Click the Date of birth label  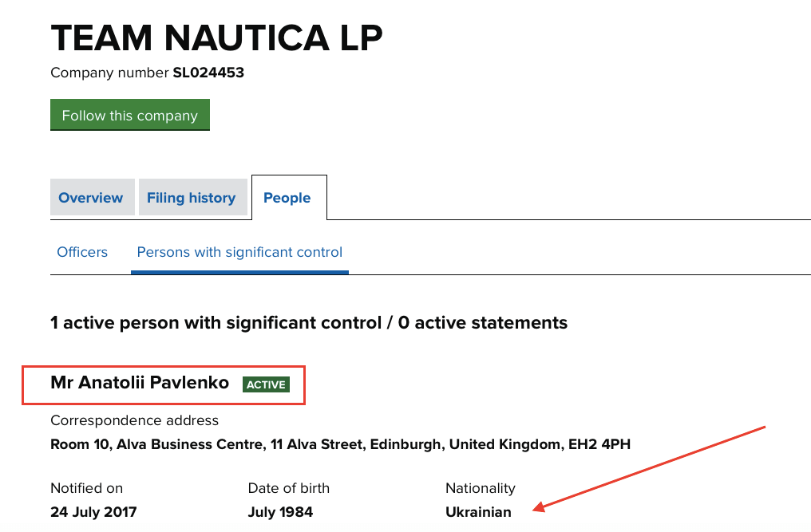[x=288, y=488]
